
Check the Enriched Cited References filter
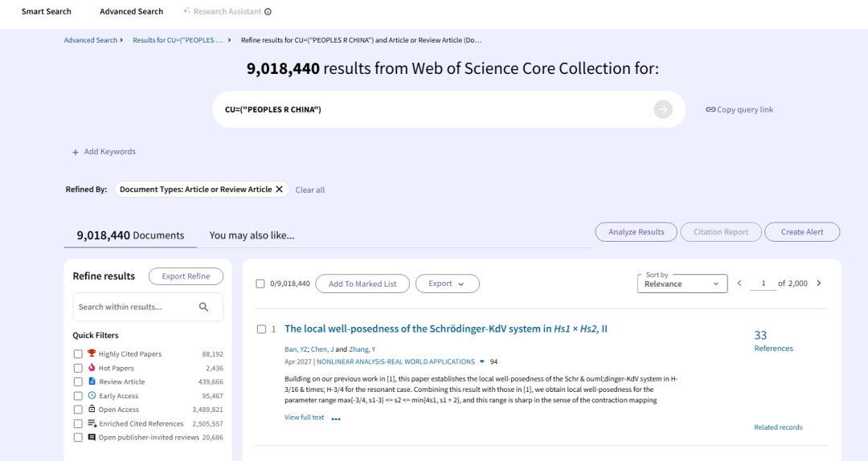78,423
